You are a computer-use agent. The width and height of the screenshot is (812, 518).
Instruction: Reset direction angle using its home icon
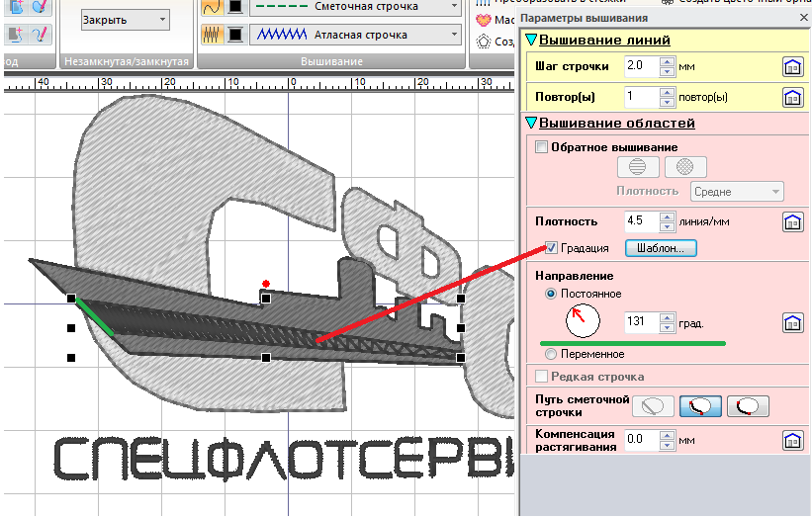click(793, 323)
